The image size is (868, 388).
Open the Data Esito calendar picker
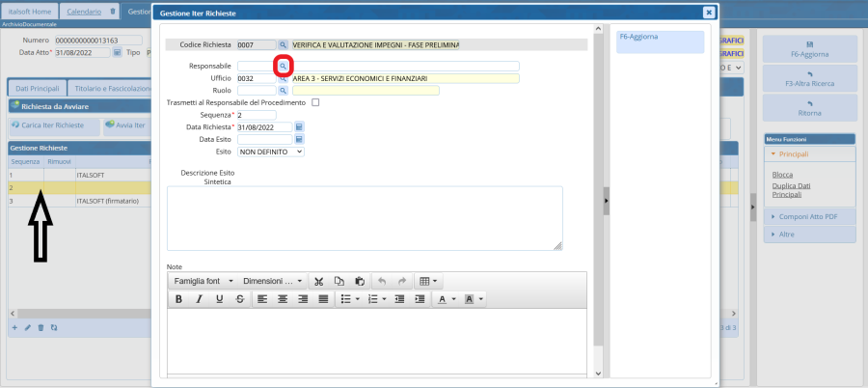pos(299,139)
